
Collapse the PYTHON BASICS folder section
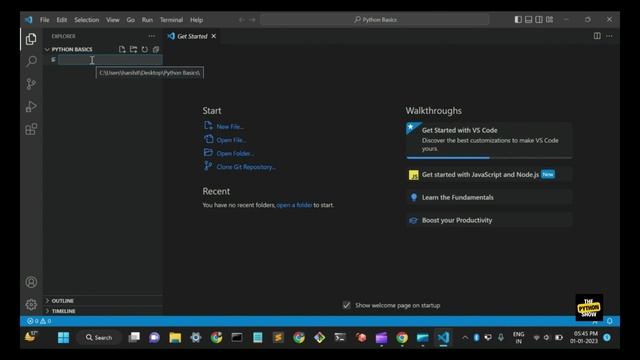71,49
